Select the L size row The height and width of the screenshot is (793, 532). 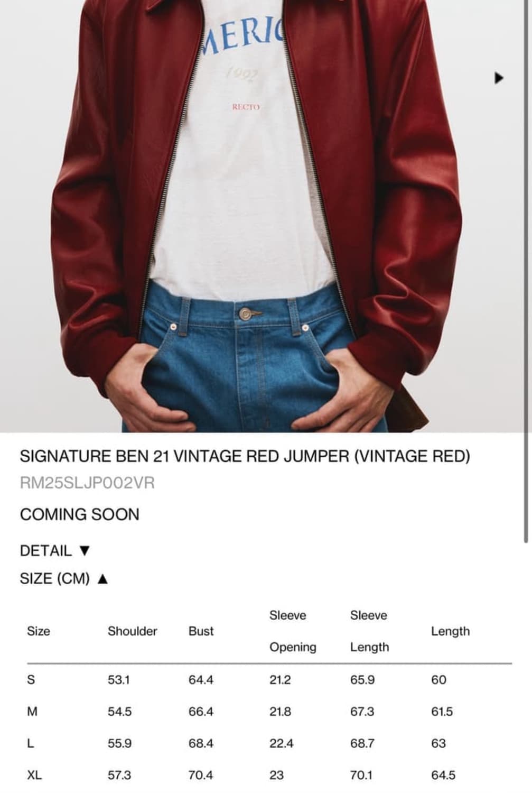pyautogui.click(x=269, y=743)
